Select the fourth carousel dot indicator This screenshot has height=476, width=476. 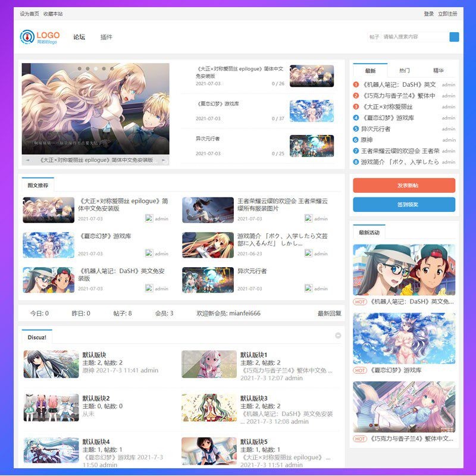click(x=104, y=68)
